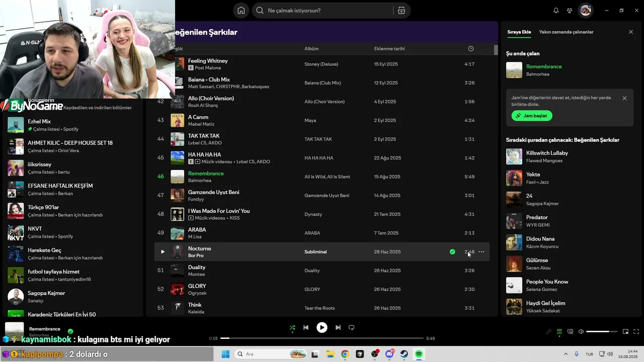
Task: Select 'Gülümse' by Sezen Aksu in queue
Action: (x=570, y=264)
